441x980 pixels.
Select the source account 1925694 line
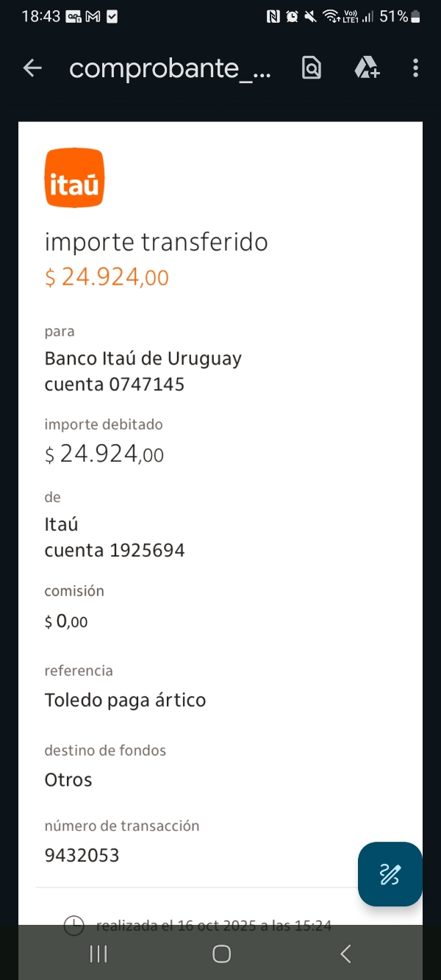point(115,550)
